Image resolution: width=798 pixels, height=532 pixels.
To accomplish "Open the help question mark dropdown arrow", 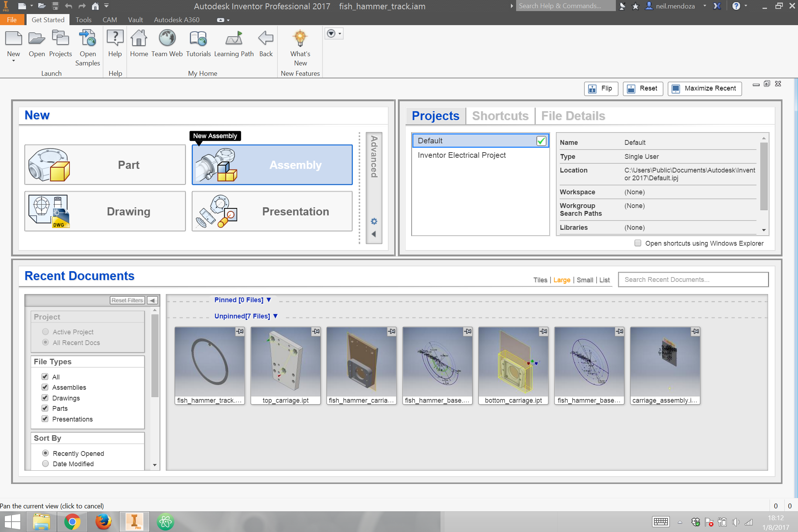I will pyautogui.click(x=746, y=6).
